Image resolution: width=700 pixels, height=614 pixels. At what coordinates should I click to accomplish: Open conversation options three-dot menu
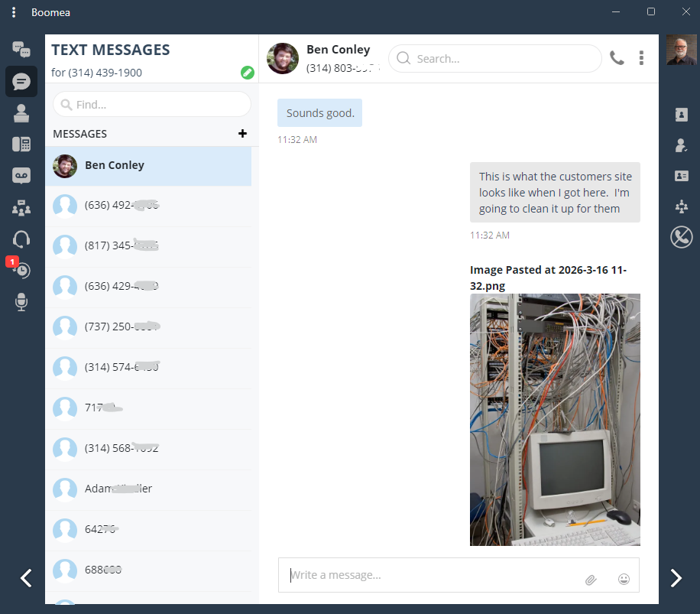(x=641, y=58)
